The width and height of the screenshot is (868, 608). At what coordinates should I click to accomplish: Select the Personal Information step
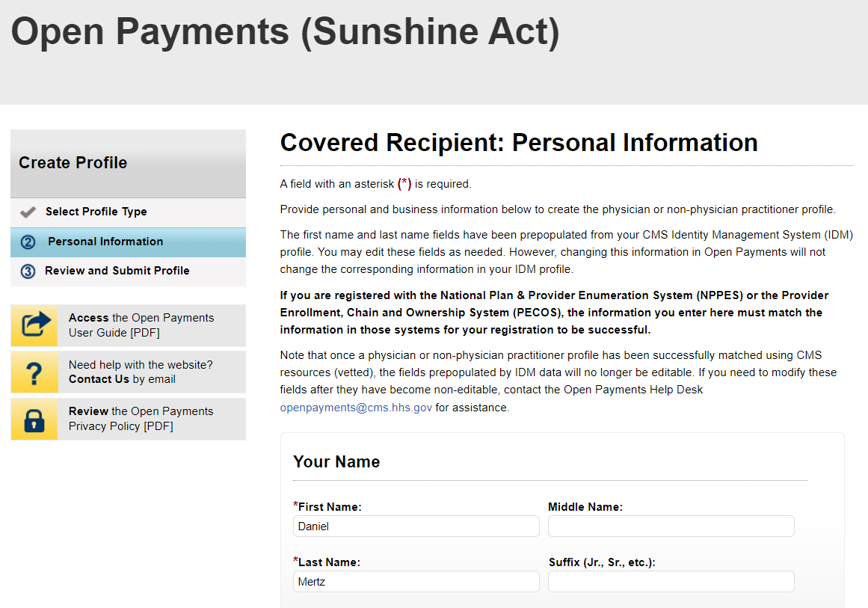(105, 242)
